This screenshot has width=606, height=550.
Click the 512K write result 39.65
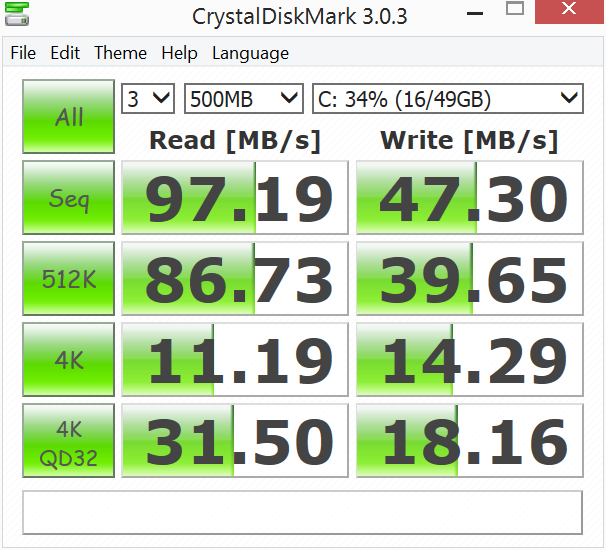470,279
